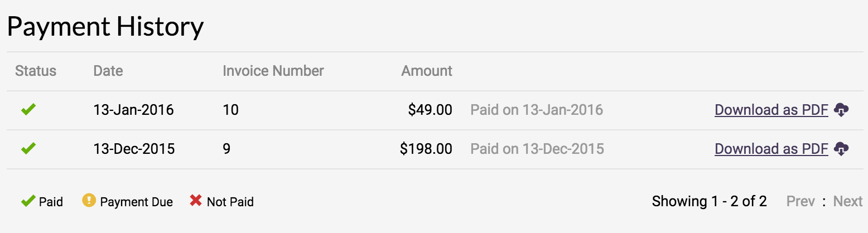This screenshot has height=233, width=868.
Task: Click green checkmark for 13-Dec-2015 payment
Action: (28, 149)
